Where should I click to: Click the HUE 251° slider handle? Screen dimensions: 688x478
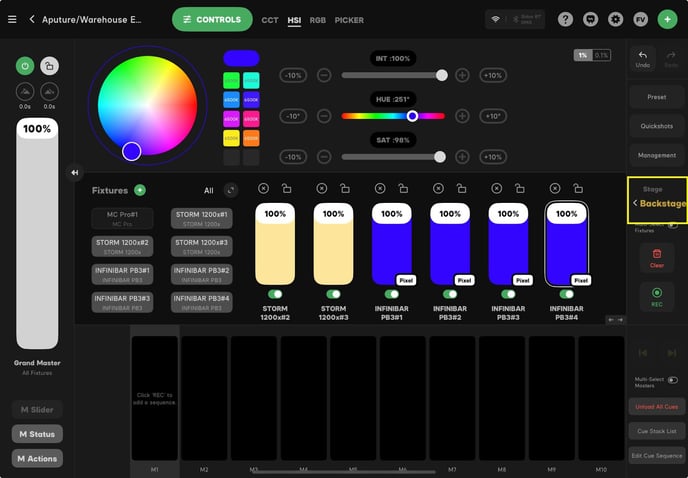[412, 116]
